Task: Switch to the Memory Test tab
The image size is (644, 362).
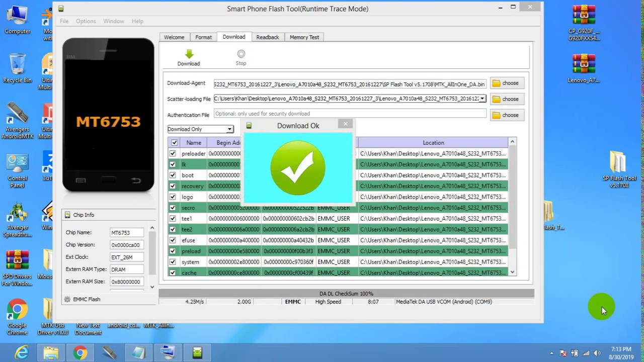Action: point(304,37)
